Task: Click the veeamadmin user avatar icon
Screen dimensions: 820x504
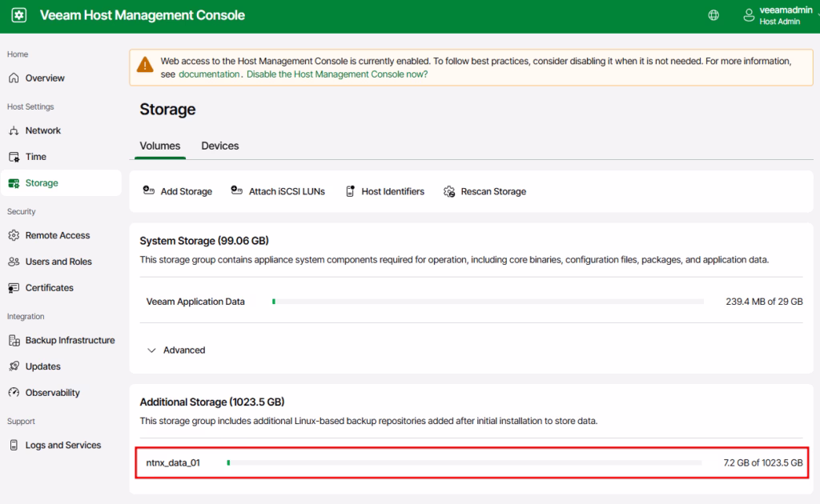Action: pyautogui.click(x=749, y=15)
